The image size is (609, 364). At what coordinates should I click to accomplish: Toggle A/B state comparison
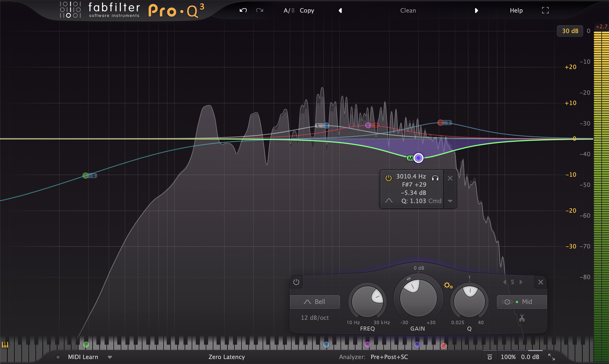tap(289, 10)
